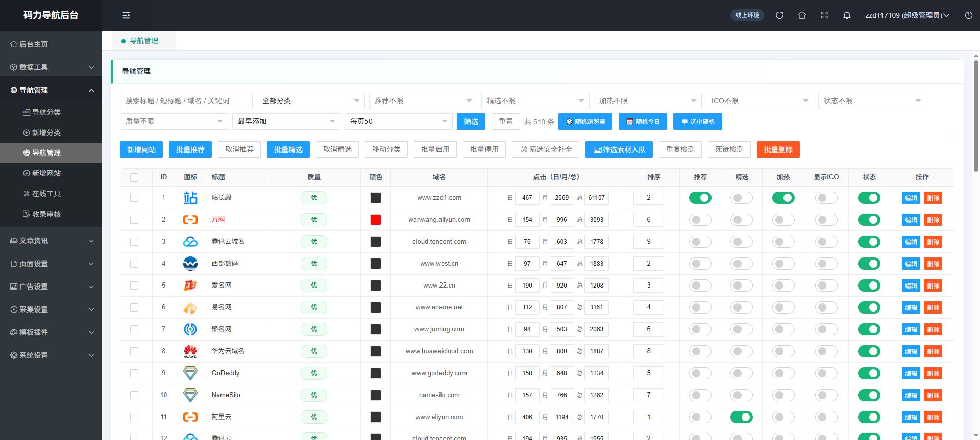Click 阿里云 site logo icon

(190, 417)
